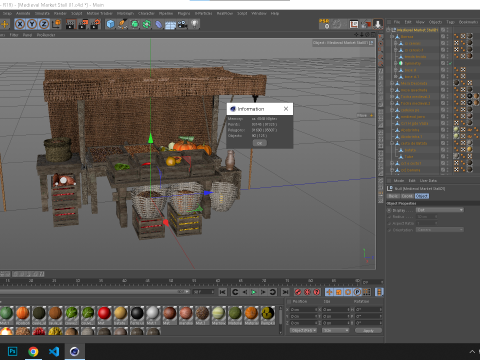
Task: Switch the coordinate system icon
Action: 56,24
